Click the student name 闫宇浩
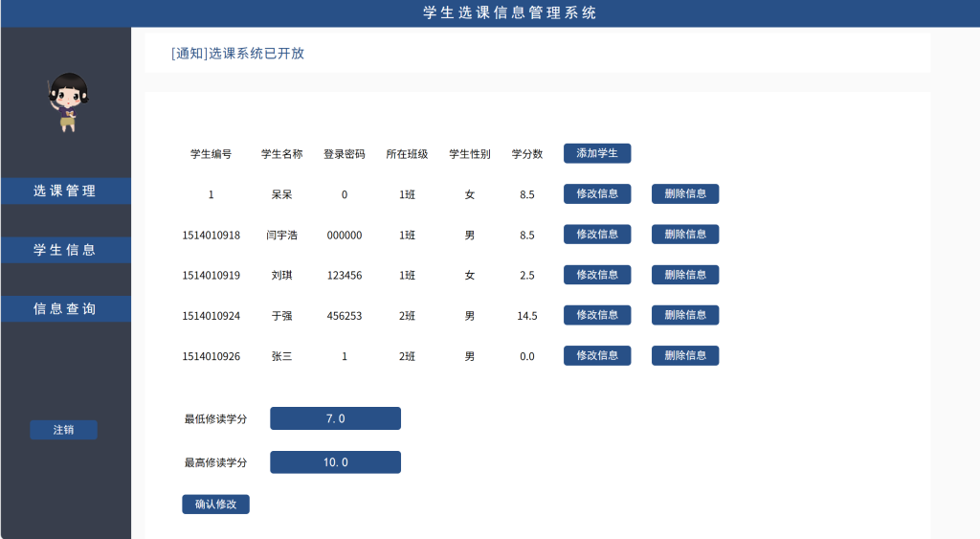Image resolution: width=980 pixels, height=539 pixels. (282, 236)
